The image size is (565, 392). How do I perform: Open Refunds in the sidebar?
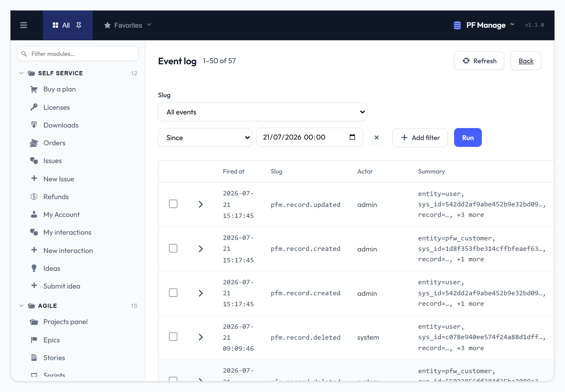(56, 197)
